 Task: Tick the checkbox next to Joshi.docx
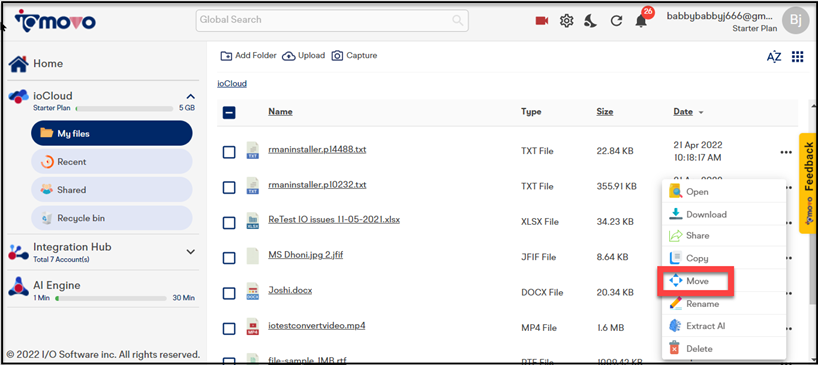pyautogui.click(x=229, y=293)
